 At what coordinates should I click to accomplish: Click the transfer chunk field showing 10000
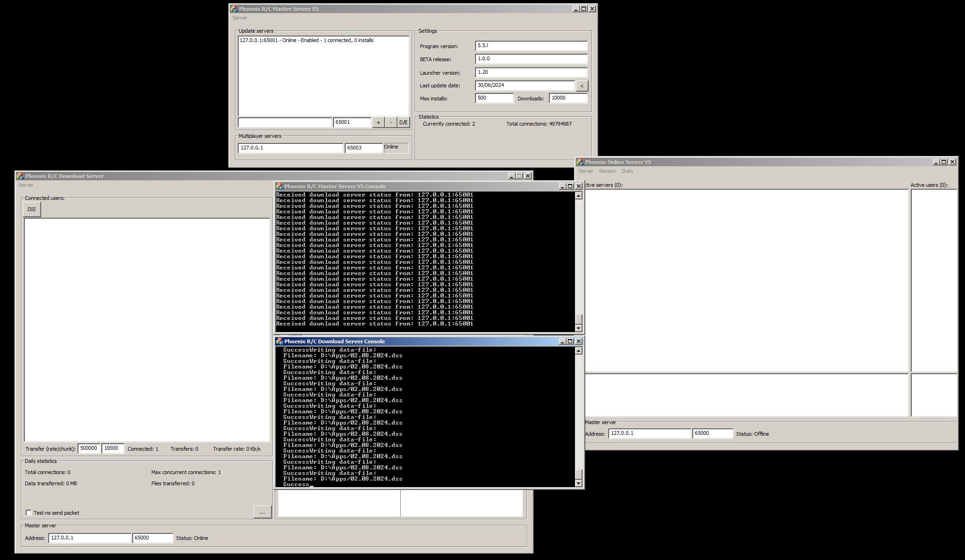(113, 448)
